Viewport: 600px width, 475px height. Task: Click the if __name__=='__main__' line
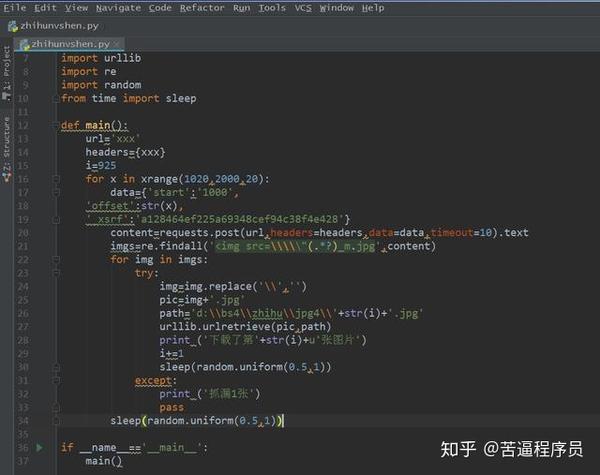(134, 447)
